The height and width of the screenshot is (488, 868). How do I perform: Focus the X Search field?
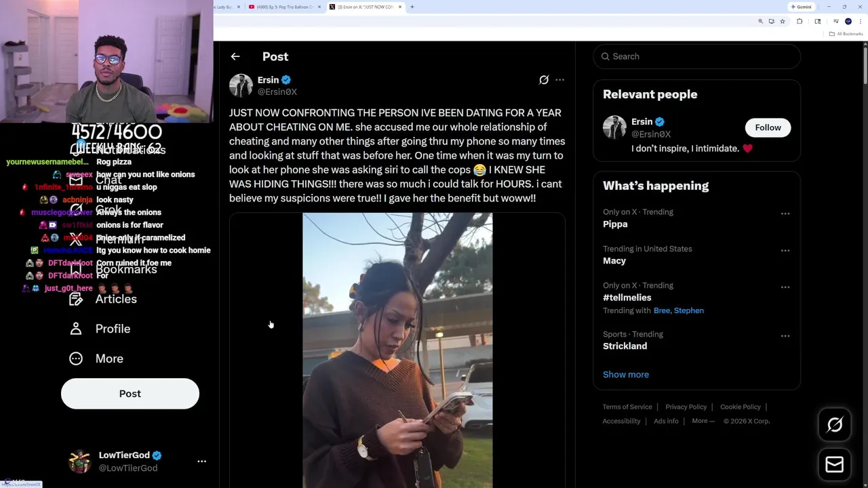point(697,56)
